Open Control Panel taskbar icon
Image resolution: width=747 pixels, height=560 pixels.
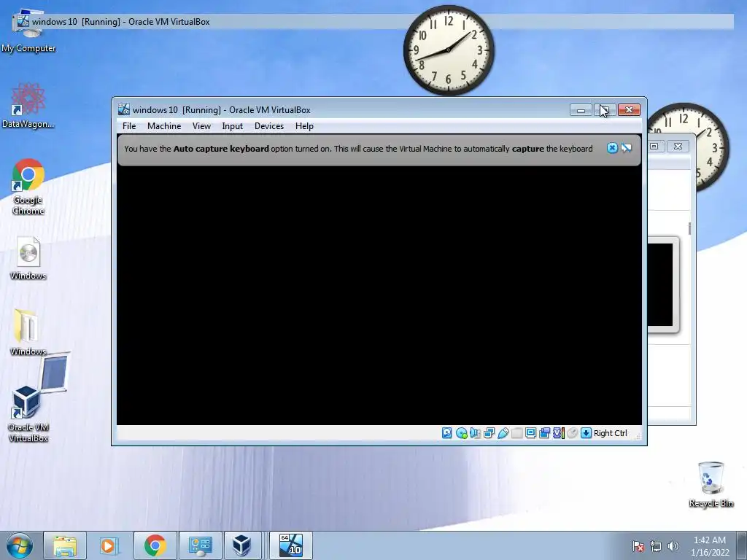(x=200, y=545)
